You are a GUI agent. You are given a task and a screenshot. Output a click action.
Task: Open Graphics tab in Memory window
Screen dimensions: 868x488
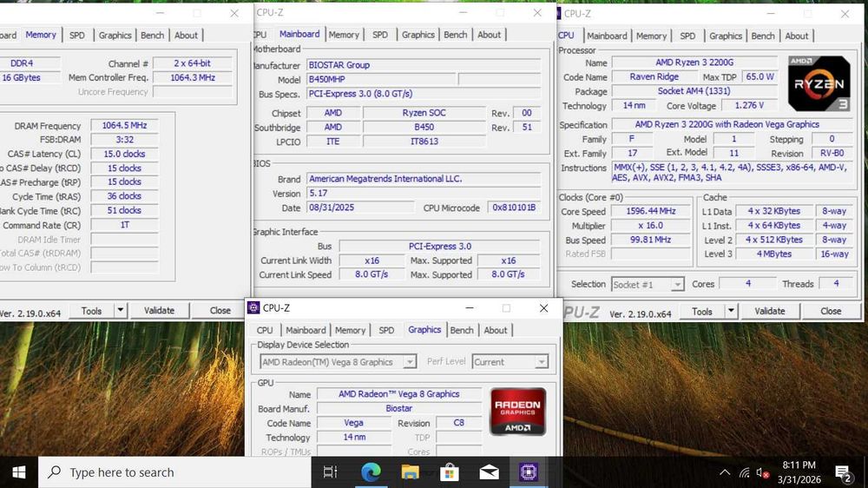[x=115, y=36]
